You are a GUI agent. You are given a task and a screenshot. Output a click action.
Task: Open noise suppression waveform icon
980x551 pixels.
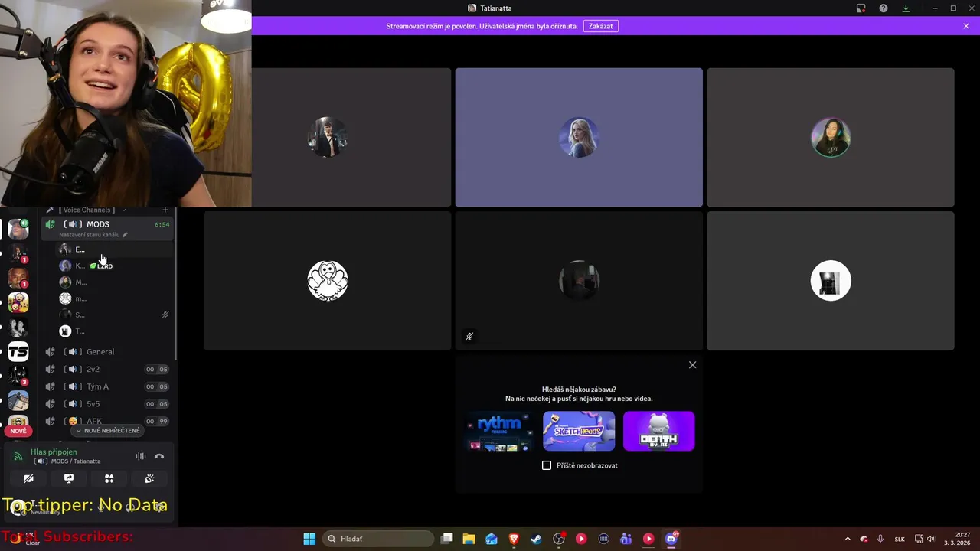(x=141, y=456)
